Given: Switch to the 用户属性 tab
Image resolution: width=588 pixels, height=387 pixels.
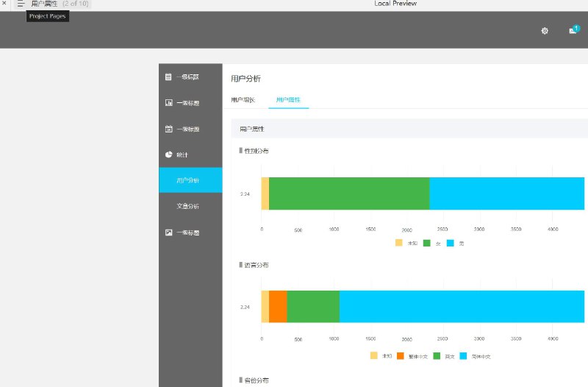Looking at the screenshot, I should coord(288,100).
